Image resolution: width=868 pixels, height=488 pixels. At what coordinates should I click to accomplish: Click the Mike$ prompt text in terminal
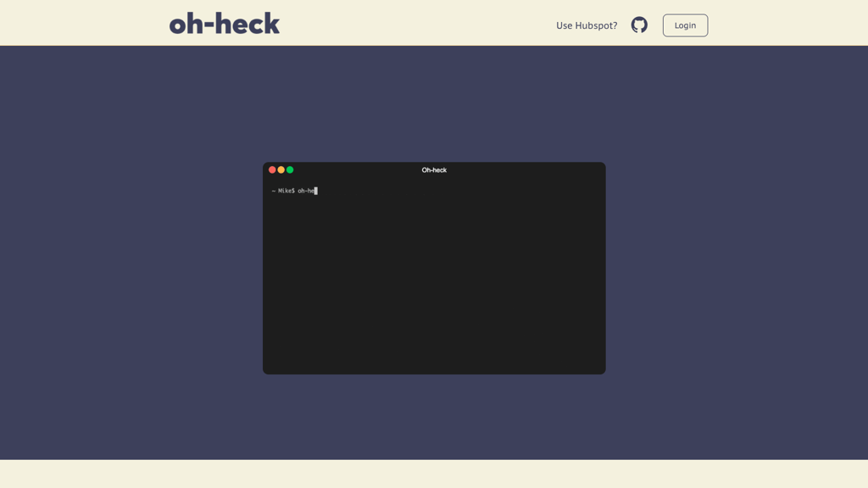point(287,191)
